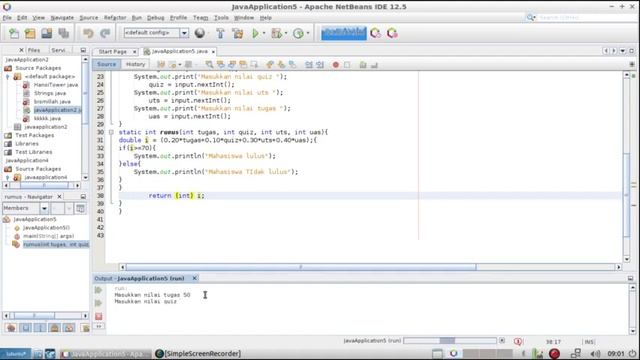This screenshot has width=640, height=360.
Task: Select Strings.java in Projects tree
Action: point(50,93)
